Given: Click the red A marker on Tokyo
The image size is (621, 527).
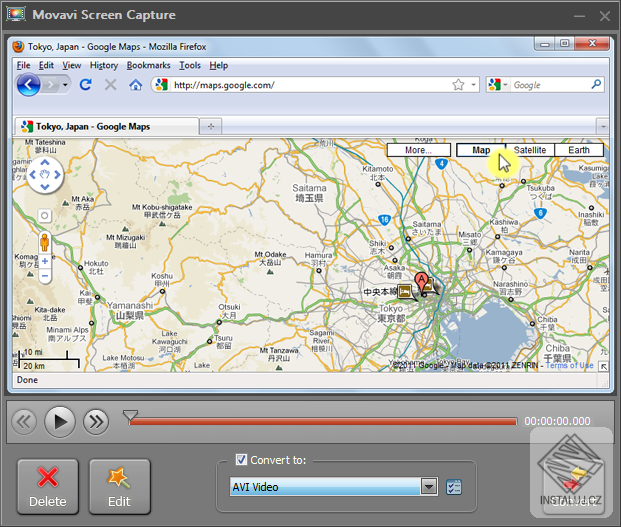Looking at the screenshot, I should 421,282.
